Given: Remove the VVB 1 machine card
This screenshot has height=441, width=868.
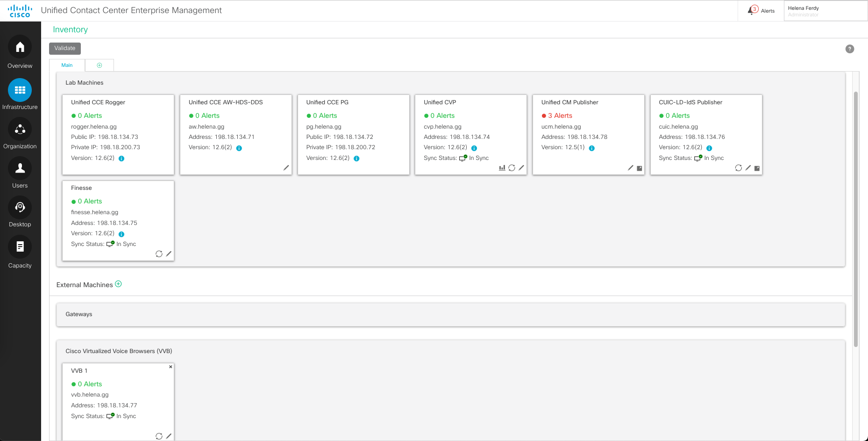Looking at the screenshot, I should click(171, 367).
